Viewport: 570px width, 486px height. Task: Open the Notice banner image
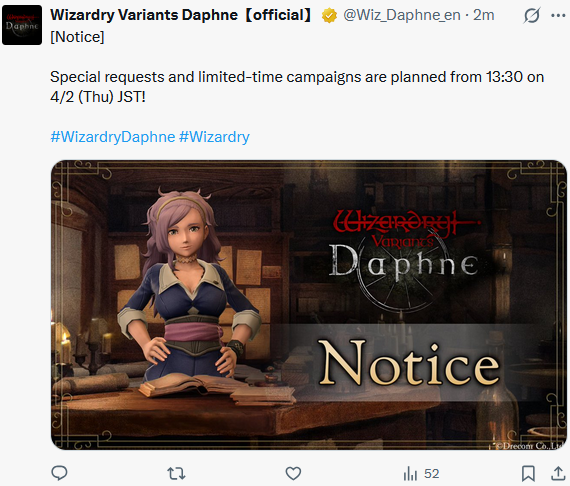click(x=309, y=305)
